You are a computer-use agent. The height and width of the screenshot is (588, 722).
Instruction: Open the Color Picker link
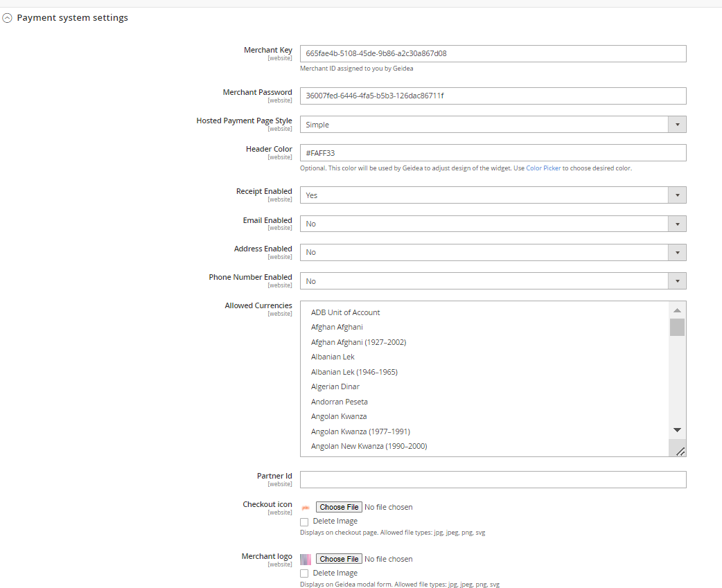(543, 168)
